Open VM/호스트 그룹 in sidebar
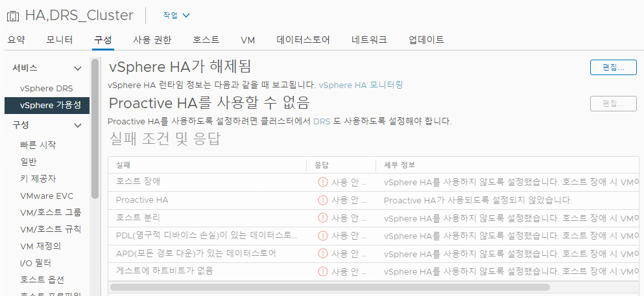 51,212
